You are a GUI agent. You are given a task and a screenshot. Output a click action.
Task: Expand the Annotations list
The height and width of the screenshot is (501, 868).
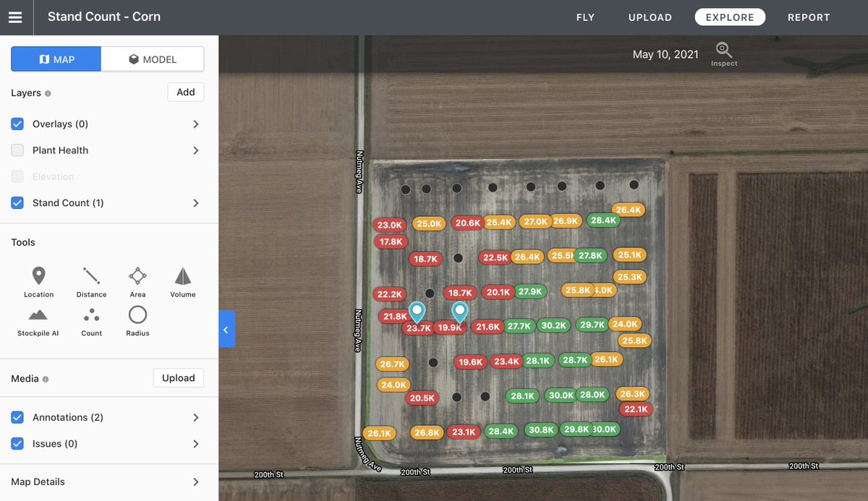[x=196, y=418]
